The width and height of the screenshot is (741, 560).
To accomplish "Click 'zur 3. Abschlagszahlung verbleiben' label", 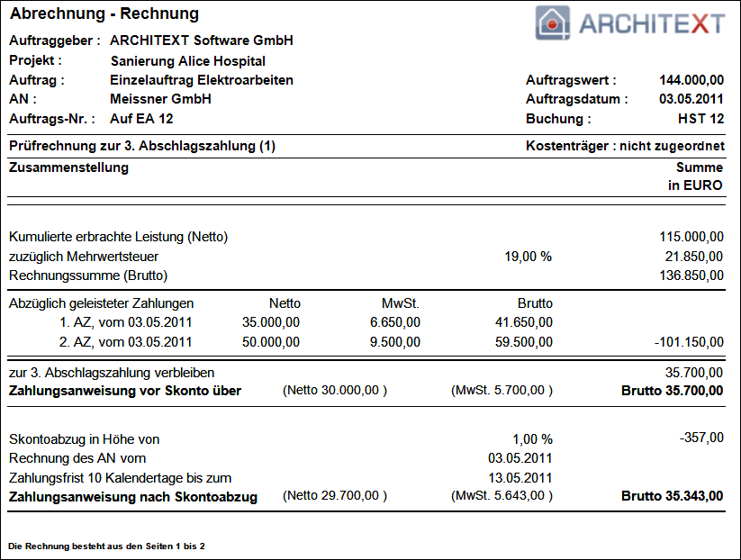I will click(x=112, y=373).
